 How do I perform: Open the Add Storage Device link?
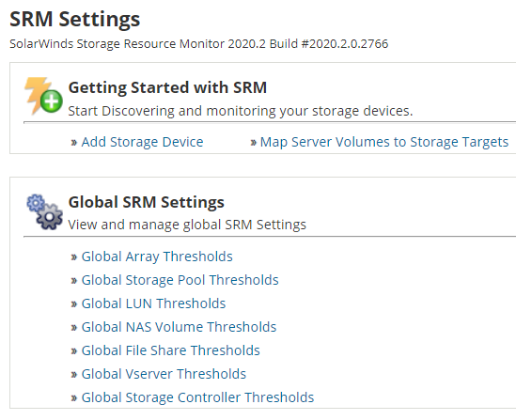tap(142, 142)
